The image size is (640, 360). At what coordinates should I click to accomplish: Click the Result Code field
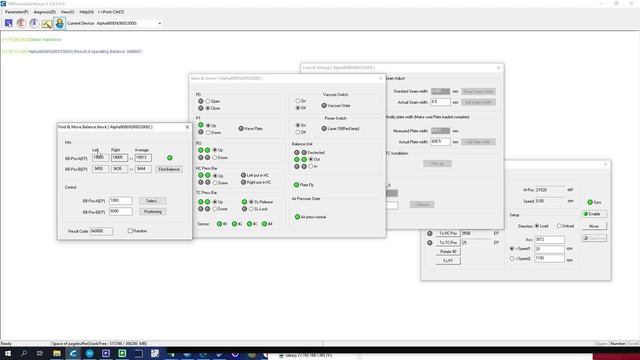coord(101,231)
